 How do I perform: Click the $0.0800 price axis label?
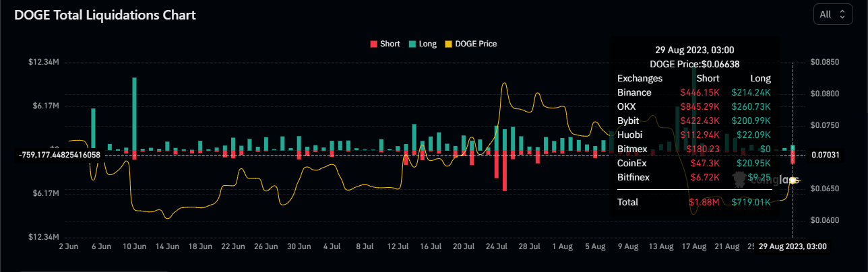pos(824,94)
